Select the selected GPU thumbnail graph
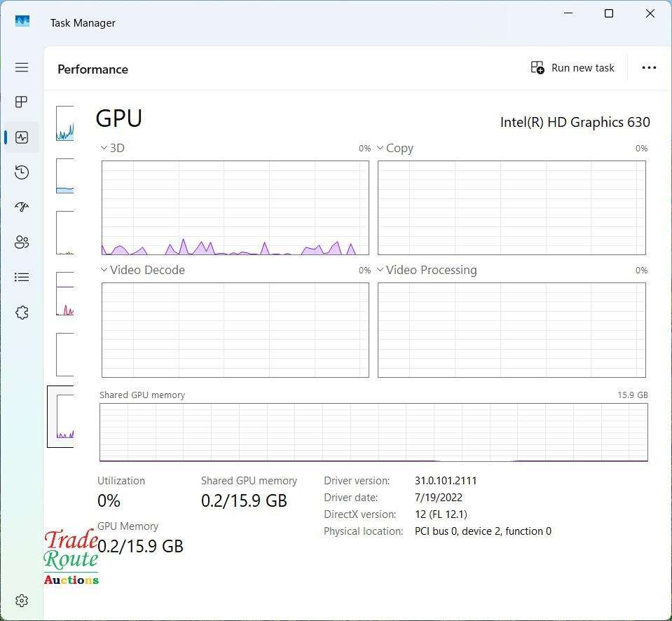 click(x=64, y=416)
